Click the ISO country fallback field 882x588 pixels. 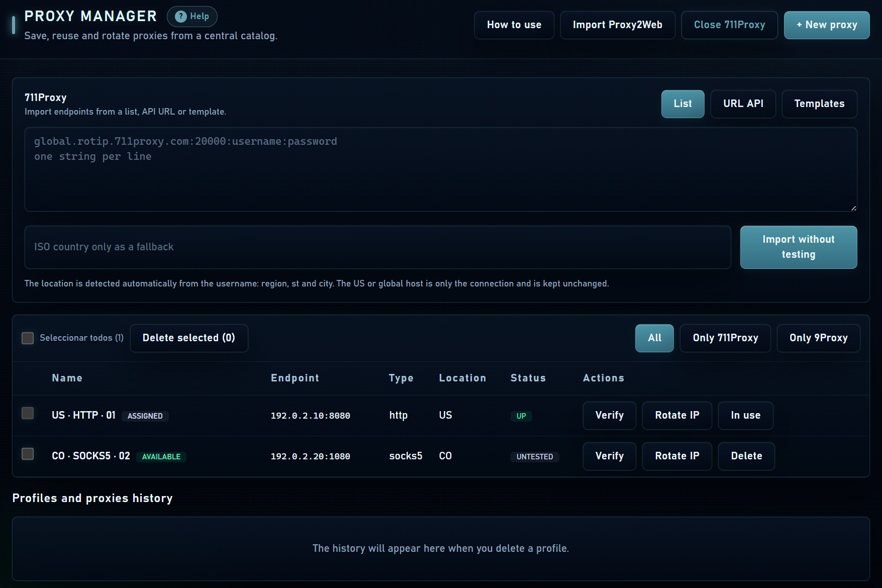tap(377, 247)
